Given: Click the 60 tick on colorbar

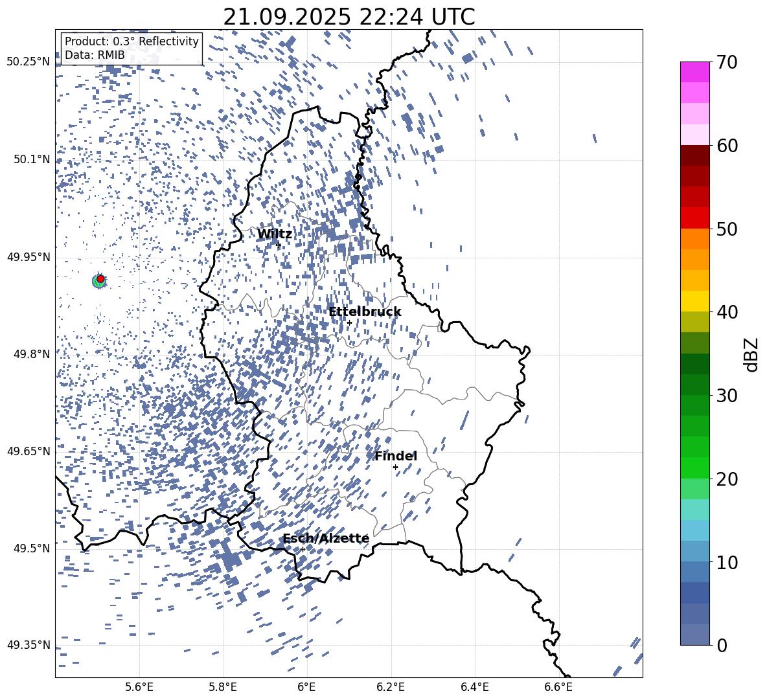Looking at the screenshot, I should 727,146.
